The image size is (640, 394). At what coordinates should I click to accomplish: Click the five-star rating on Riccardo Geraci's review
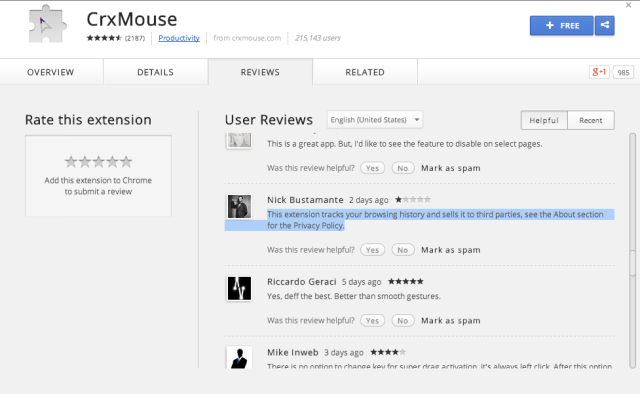[406, 281]
